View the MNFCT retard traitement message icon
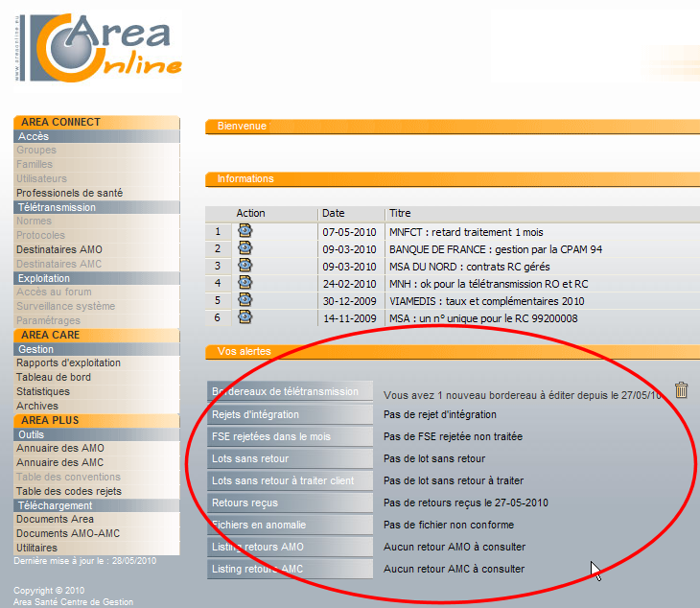 245,231
